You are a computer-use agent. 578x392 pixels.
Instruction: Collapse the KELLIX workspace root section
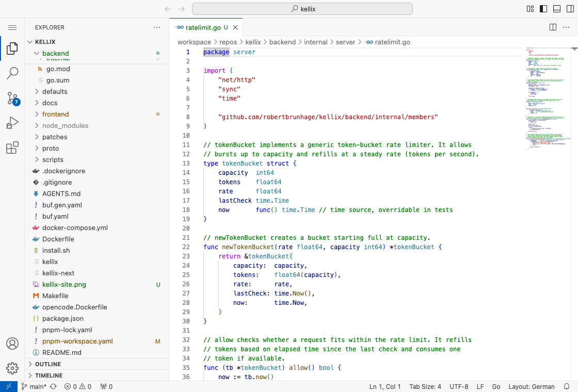click(97, 42)
